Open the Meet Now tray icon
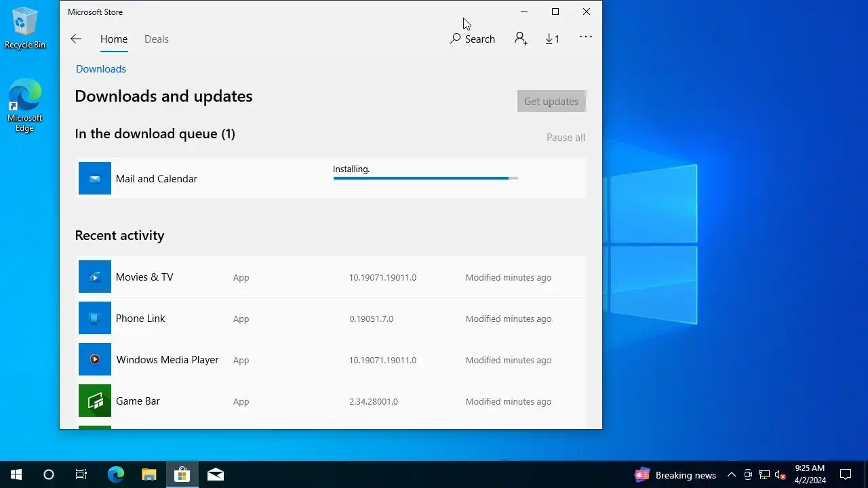The height and width of the screenshot is (488, 868). pos(748,474)
